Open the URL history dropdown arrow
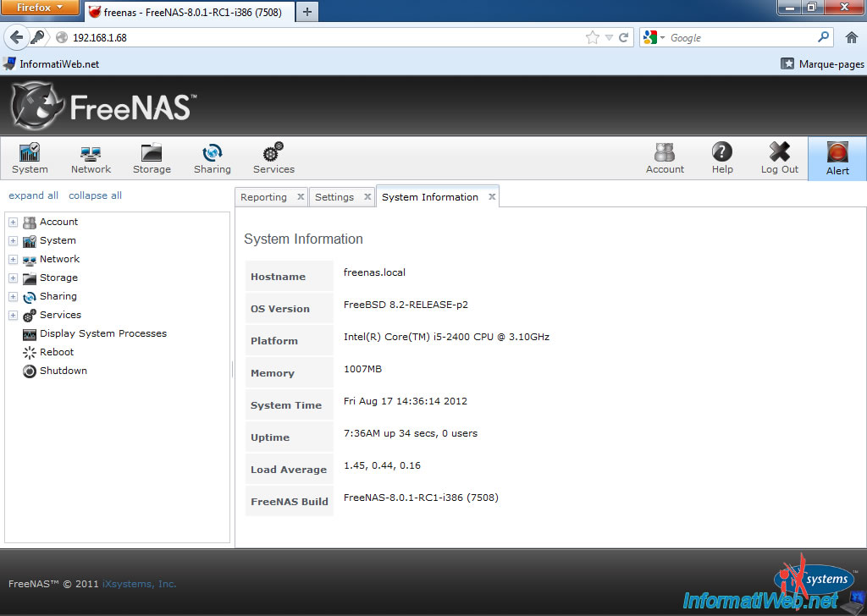 point(609,37)
